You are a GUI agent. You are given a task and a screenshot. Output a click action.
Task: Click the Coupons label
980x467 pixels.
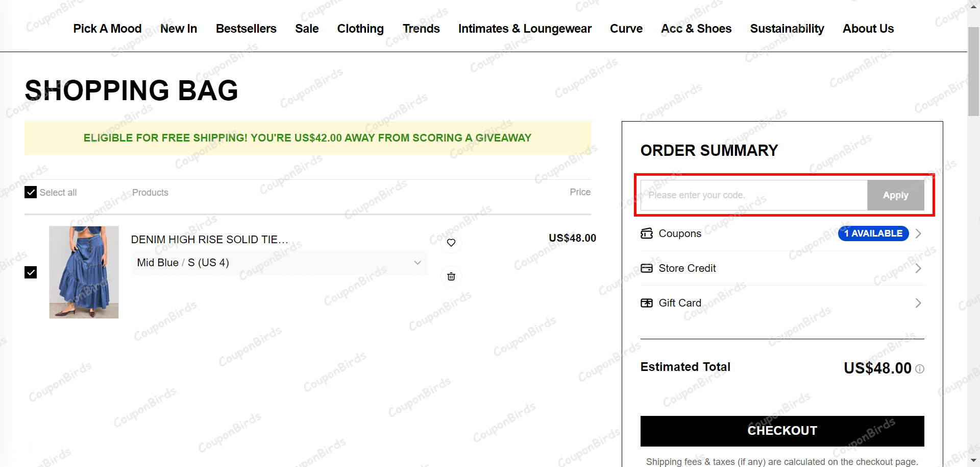pyautogui.click(x=680, y=233)
